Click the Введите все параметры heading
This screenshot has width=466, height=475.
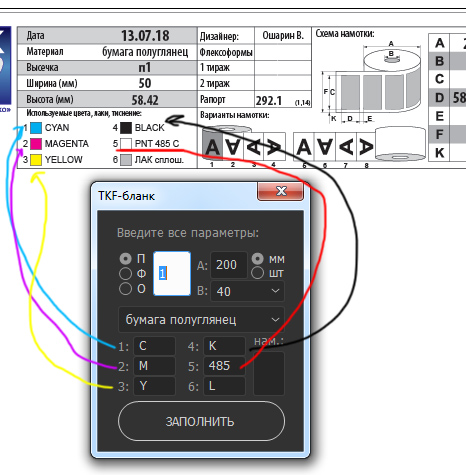pyautogui.click(x=188, y=233)
